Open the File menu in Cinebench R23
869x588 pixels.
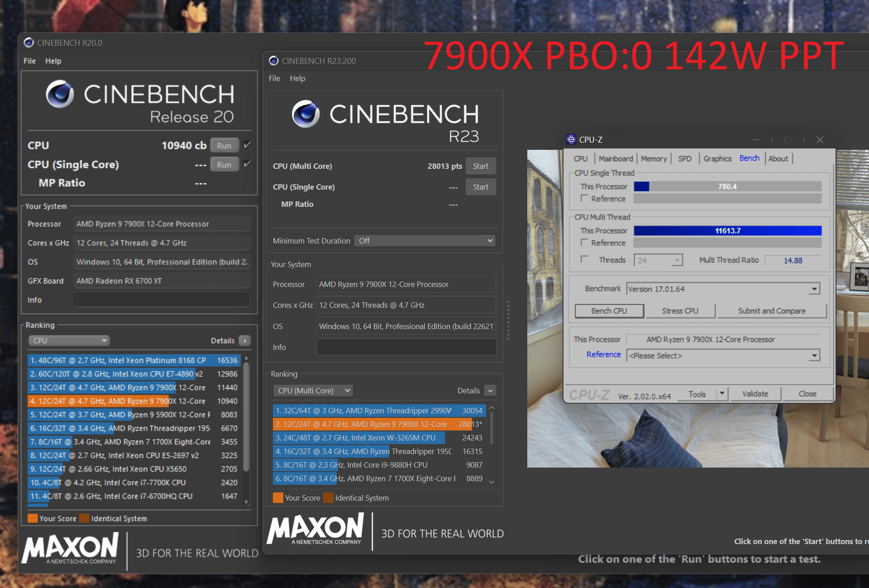[x=274, y=78]
